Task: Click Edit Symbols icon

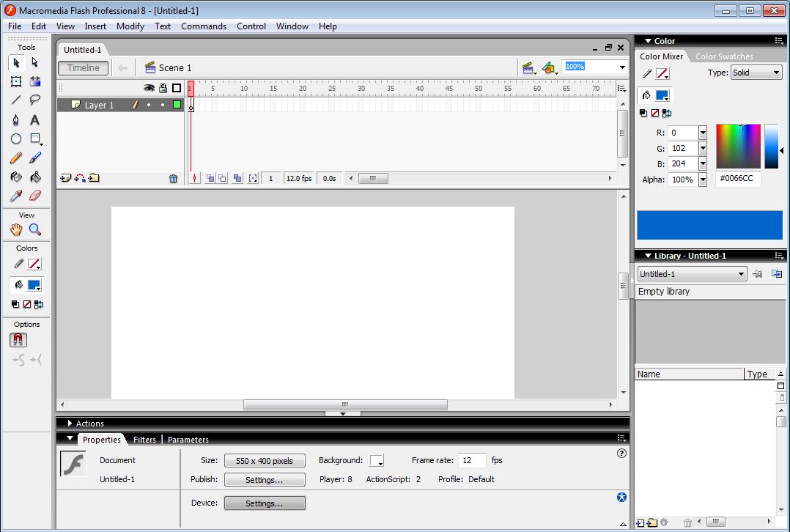Action: tap(549, 68)
